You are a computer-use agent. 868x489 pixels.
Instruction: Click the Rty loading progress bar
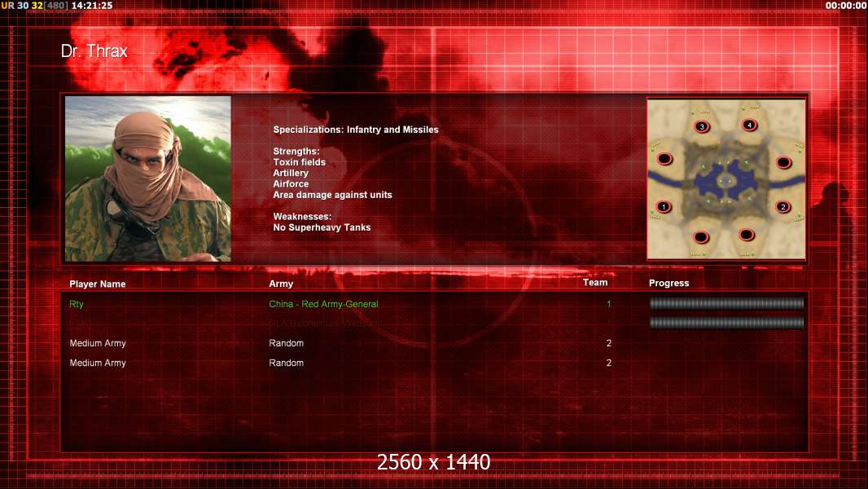726,303
